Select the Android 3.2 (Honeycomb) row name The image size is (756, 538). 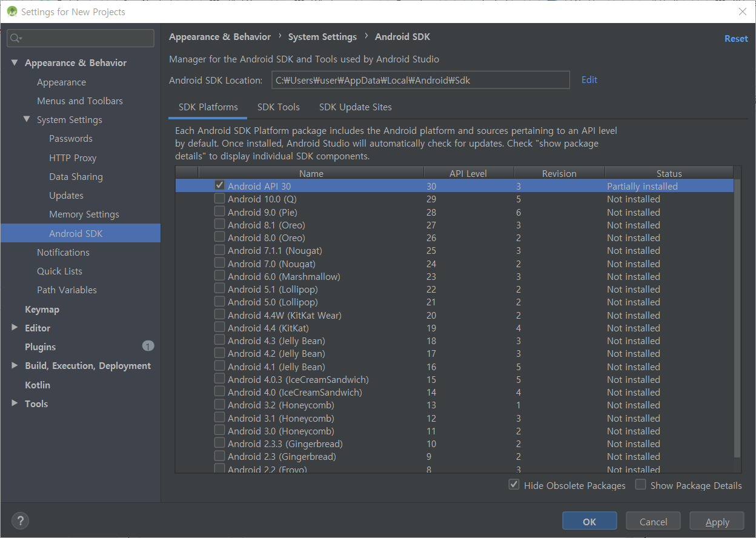[x=281, y=405]
